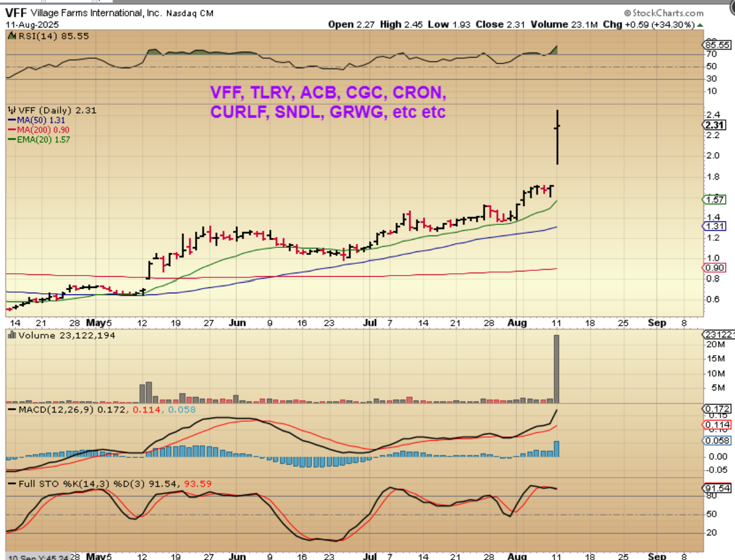Click the EMA(20) 1.57 legend entry
Image resolution: width=735 pixels, height=560 pixels.
pos(39,139)
